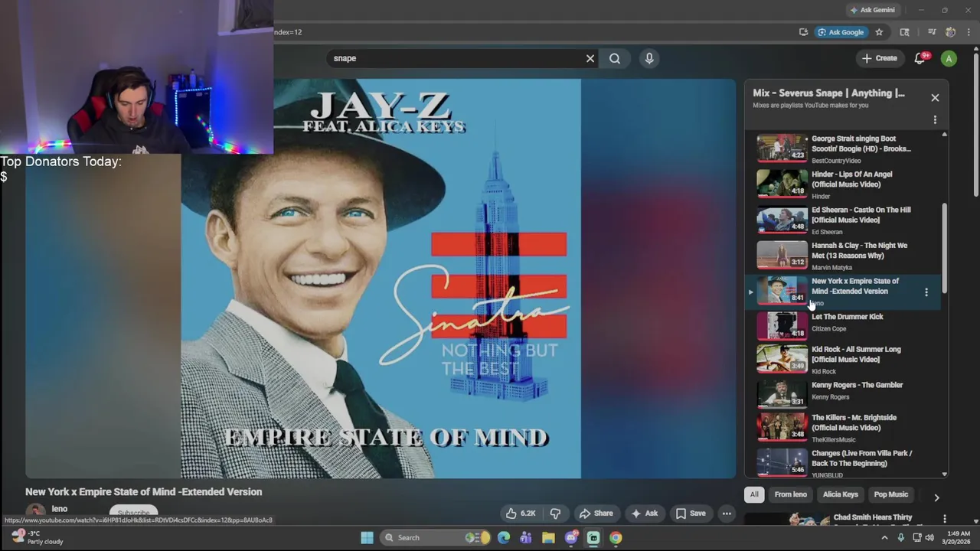
Task: Select the 'All' filter chip
Action: (x=754, y=494)
